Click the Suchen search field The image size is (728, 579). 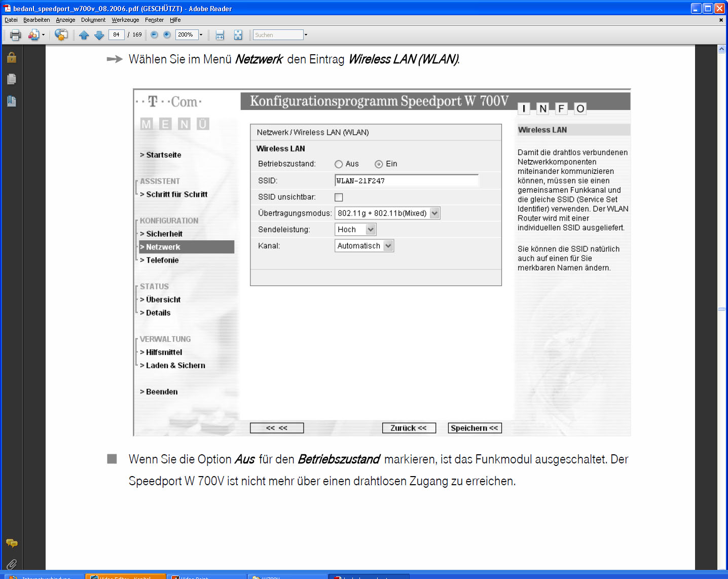pyautogui.click(x=278, y=34)
